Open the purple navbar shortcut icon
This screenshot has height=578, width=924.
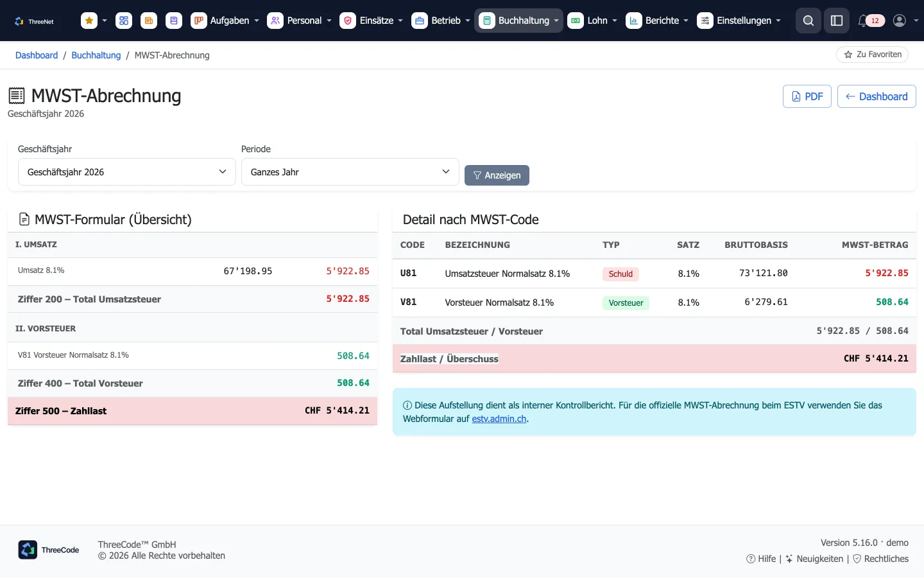pos(174,21)
